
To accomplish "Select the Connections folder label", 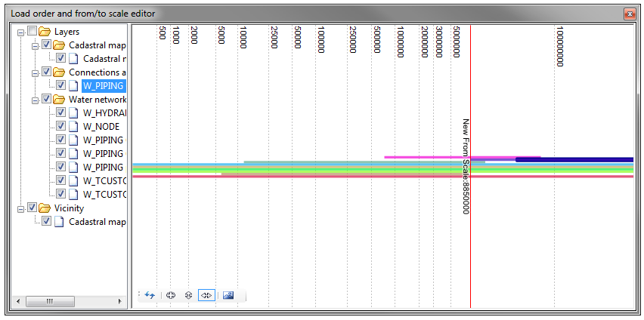I will click(x=98, y=72).
